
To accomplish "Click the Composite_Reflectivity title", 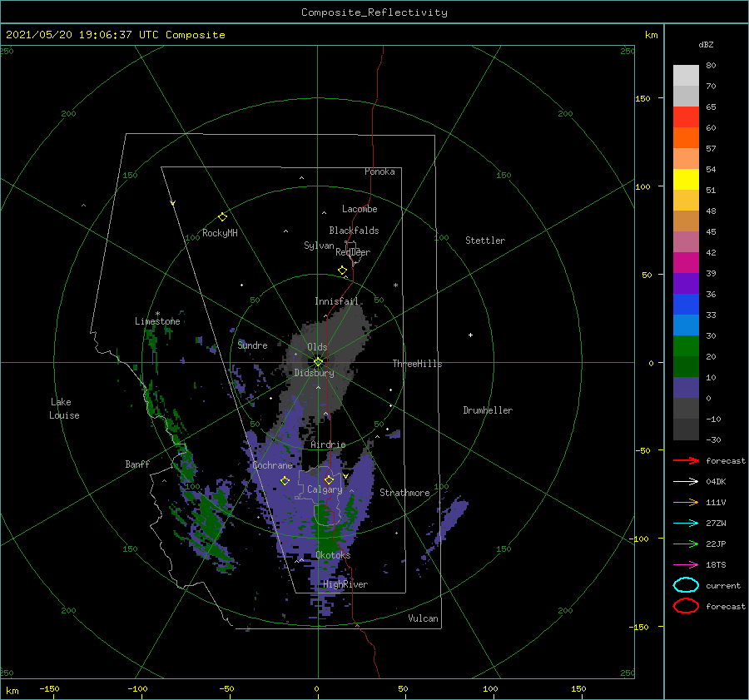I will pyautogui.click(x=374, y=12).
